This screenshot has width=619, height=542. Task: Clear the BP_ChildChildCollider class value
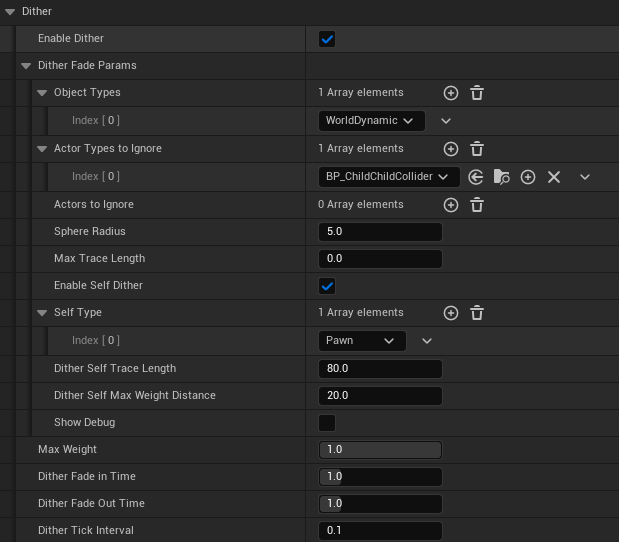[554, 177]
